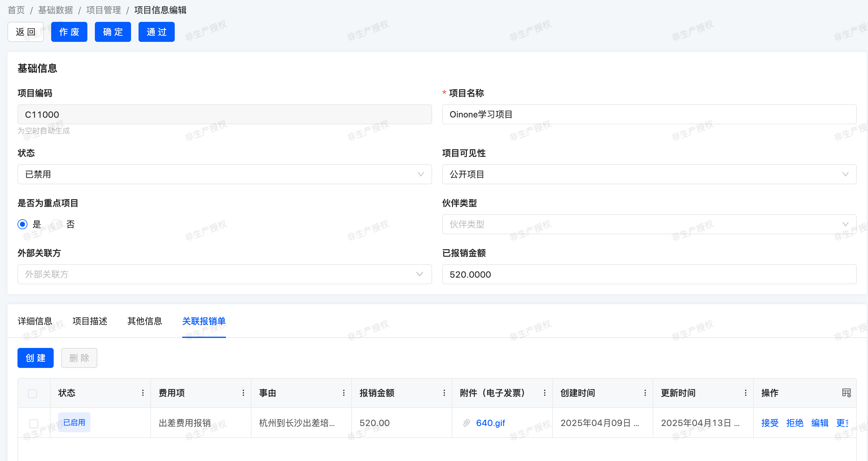Expand the 状态 dropdown showing 已禁用
868x461 pixels.
tap(224, 174)
